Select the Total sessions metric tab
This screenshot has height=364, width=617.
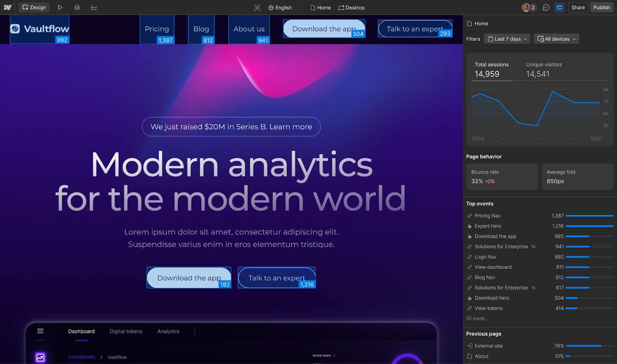coord(492,70)
